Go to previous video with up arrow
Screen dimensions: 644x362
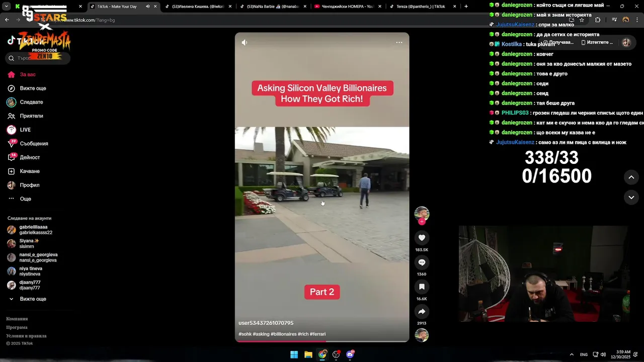(x=631, y=177)
